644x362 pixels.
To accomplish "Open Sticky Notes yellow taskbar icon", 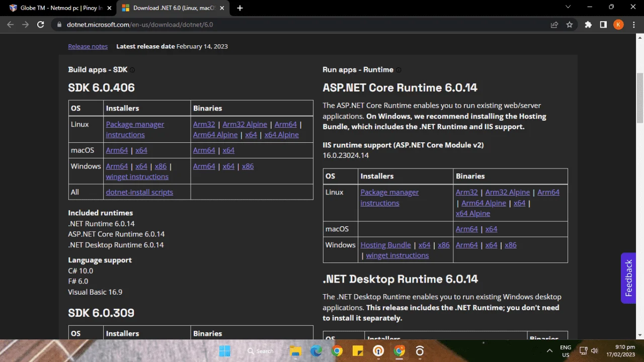I will pyautogui.click(x=358, y=351).
